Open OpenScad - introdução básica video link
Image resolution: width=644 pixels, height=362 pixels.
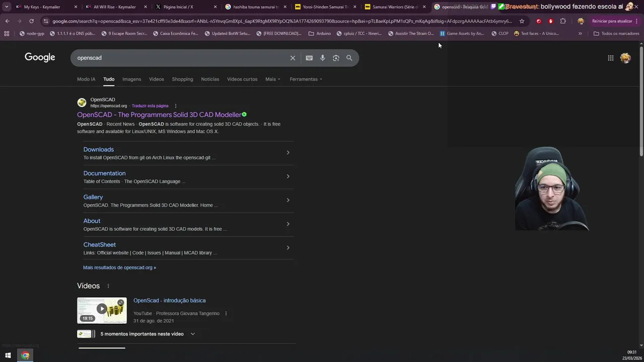click(x=170, y=301)
